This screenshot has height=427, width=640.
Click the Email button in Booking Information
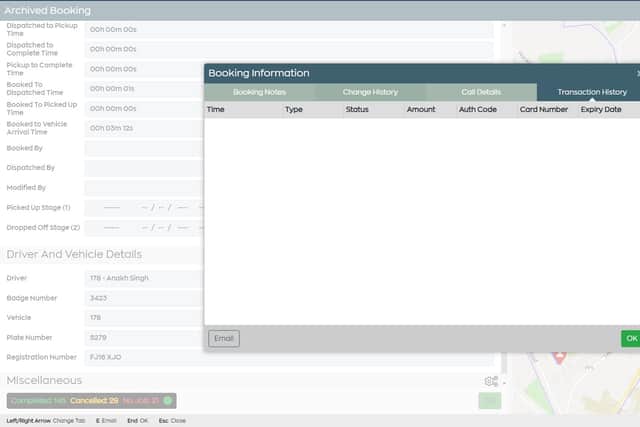[x=224, y=338]
